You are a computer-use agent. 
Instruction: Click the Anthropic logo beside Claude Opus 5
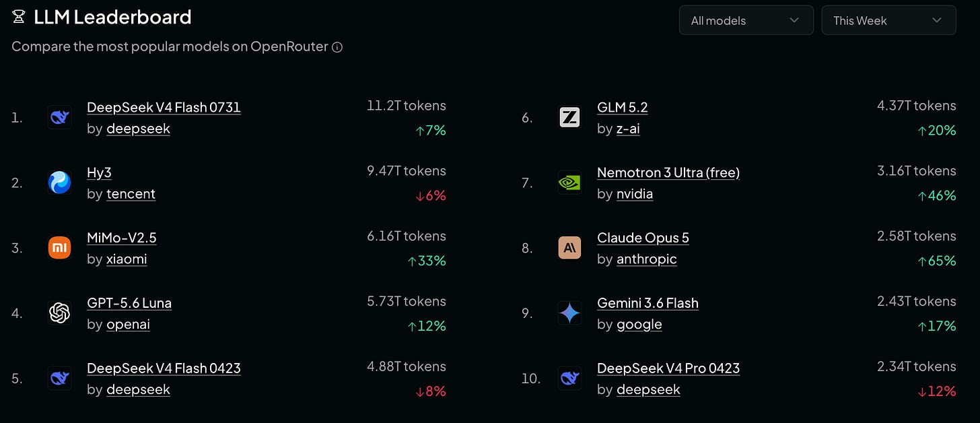point(569,248)
